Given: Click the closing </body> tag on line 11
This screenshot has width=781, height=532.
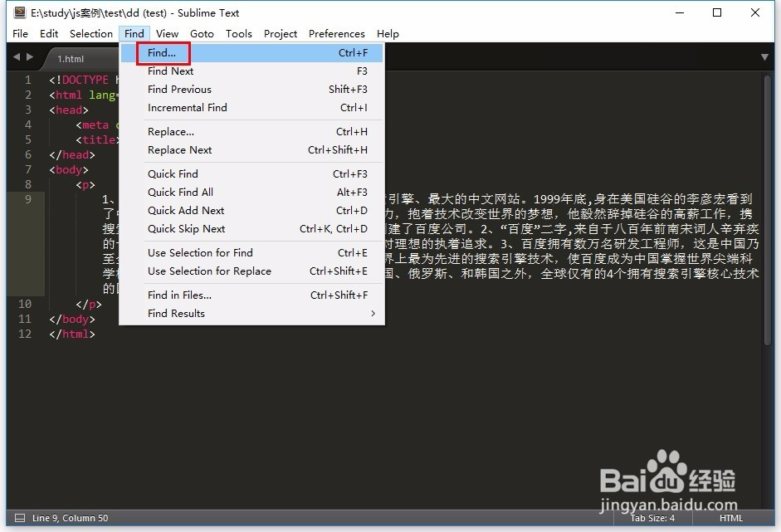Looking at the screenshot, I should click(x=72, y=319).
